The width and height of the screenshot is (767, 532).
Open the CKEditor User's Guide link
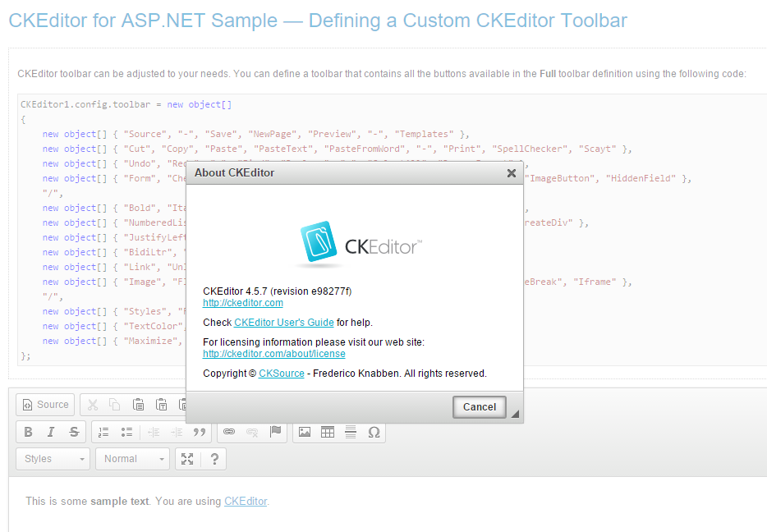284,323
